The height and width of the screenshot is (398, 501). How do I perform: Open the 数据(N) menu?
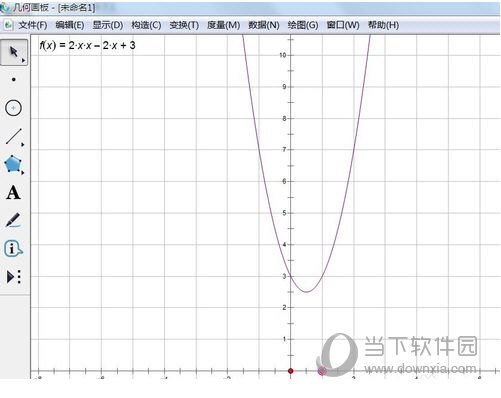(264, 25)
